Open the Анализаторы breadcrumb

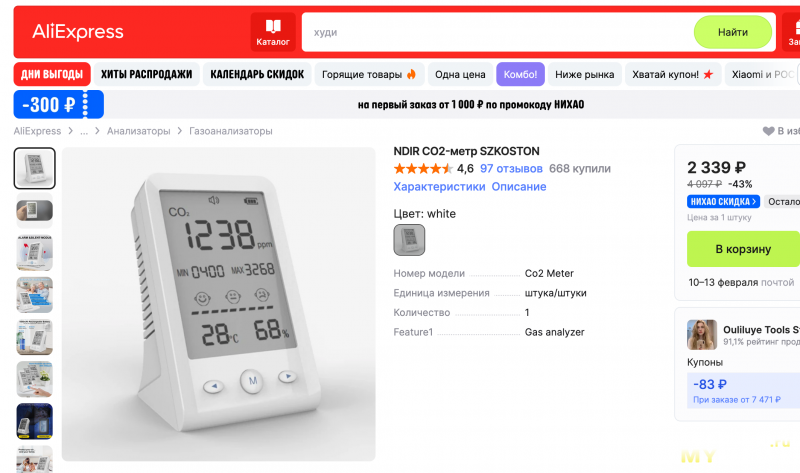138,131
